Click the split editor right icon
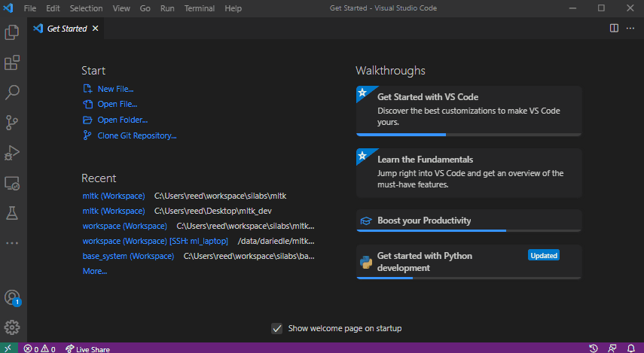Screen dimensions: 644x353 coord(614,28)
